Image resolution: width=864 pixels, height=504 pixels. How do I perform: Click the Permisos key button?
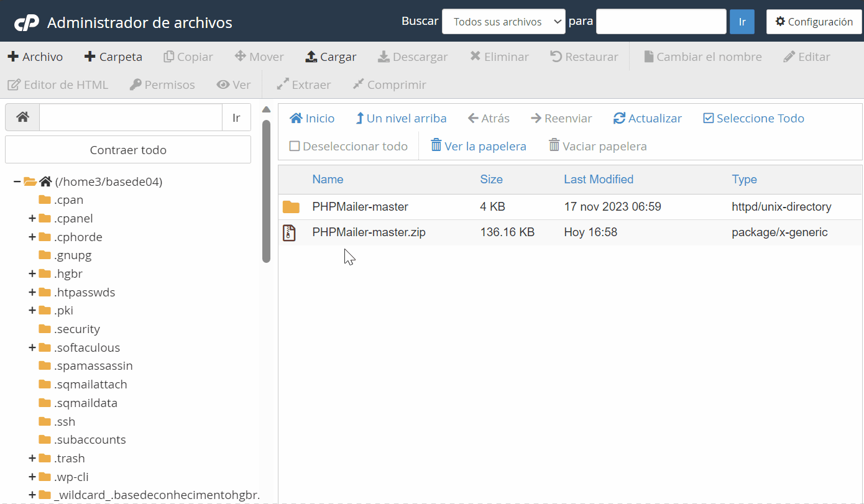162,85
